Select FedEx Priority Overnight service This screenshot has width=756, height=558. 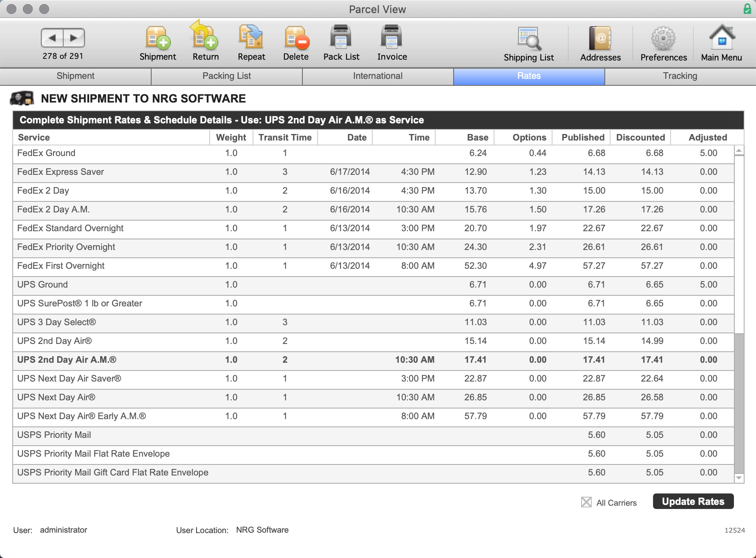pyautogui.click(x=374, y=248)
